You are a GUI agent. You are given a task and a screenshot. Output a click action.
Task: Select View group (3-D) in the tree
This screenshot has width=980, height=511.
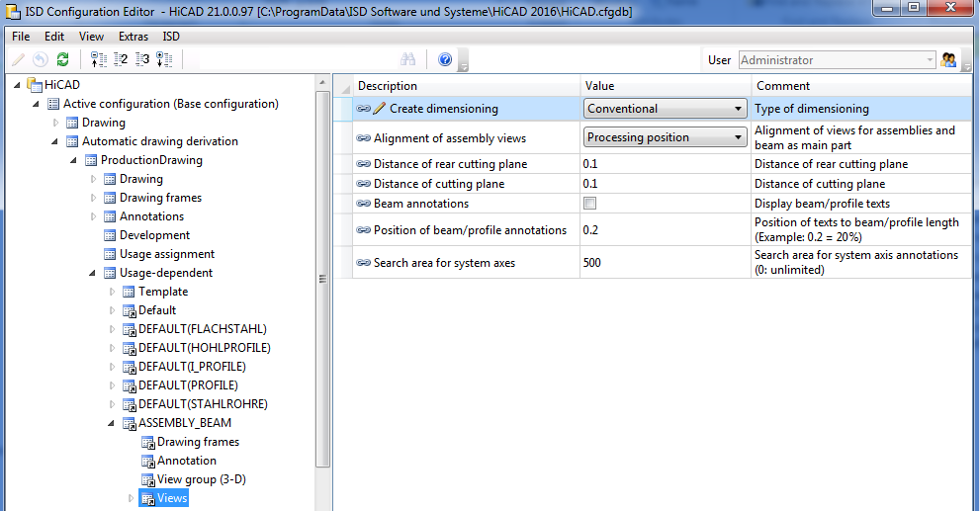[x=201, y=479]
